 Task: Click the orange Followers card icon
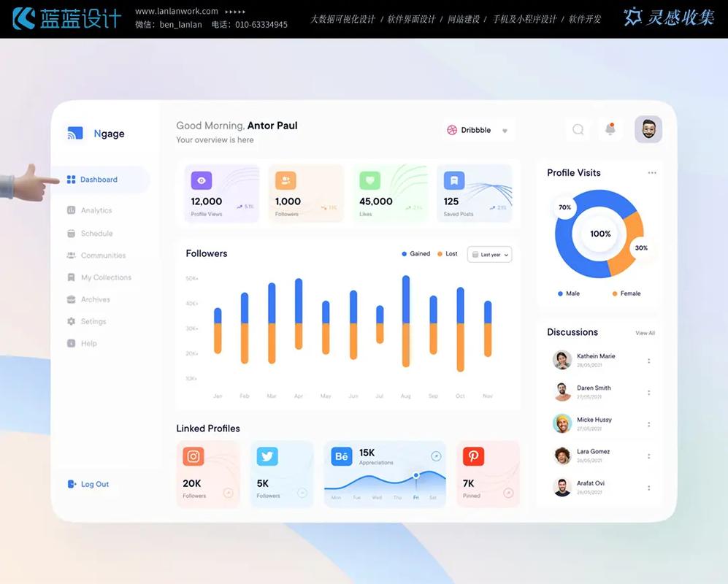pos(286,180)
